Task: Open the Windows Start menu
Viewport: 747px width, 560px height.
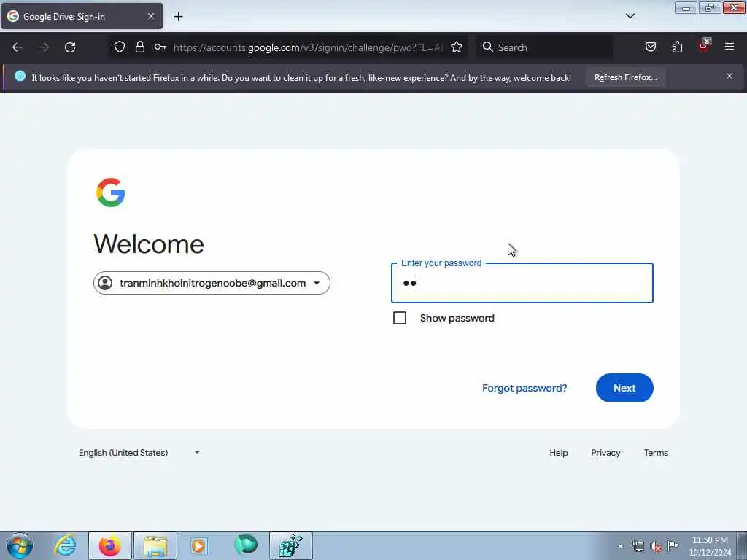Action: point(20,545)
